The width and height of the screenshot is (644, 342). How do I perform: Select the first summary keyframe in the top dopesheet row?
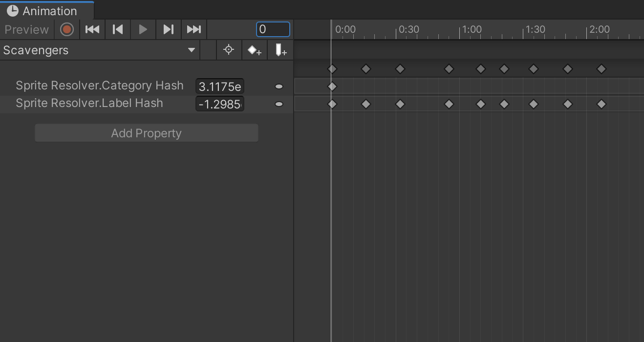click(332, 69)
